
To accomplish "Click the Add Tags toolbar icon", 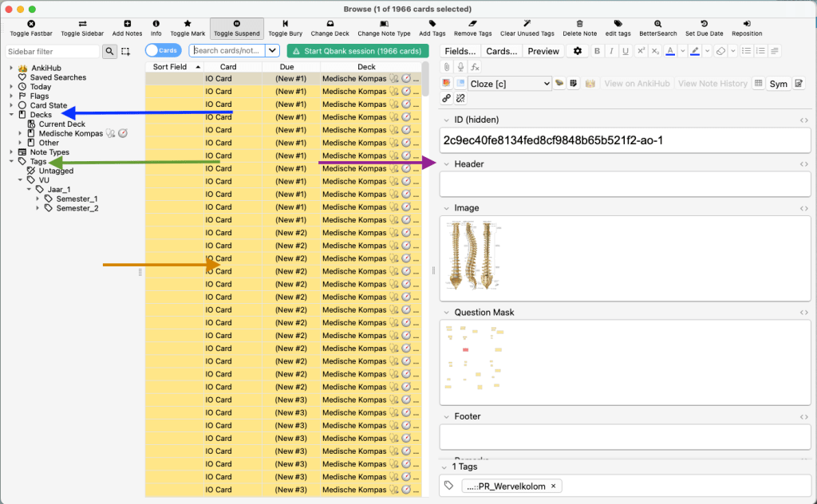I will pos(432,25).
